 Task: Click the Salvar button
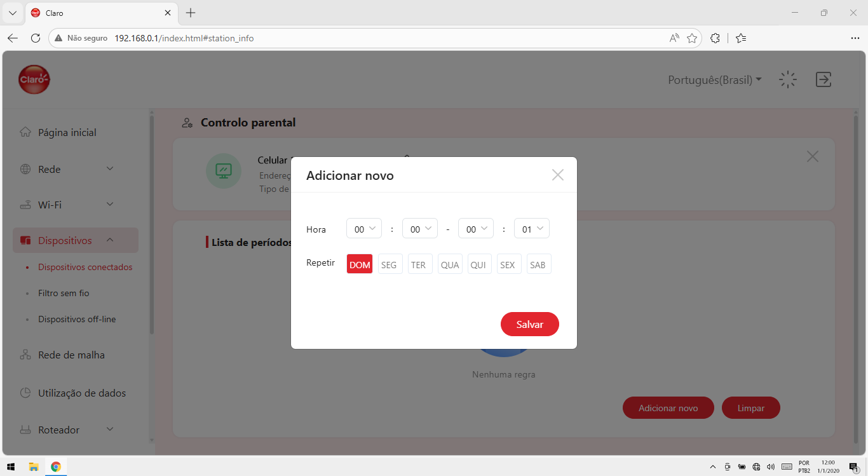click(530, 324)
